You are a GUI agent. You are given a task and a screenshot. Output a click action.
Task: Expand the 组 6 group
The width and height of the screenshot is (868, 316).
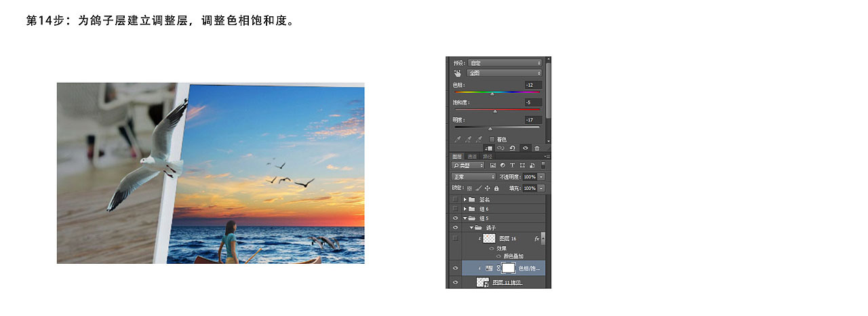coord(465,209)
